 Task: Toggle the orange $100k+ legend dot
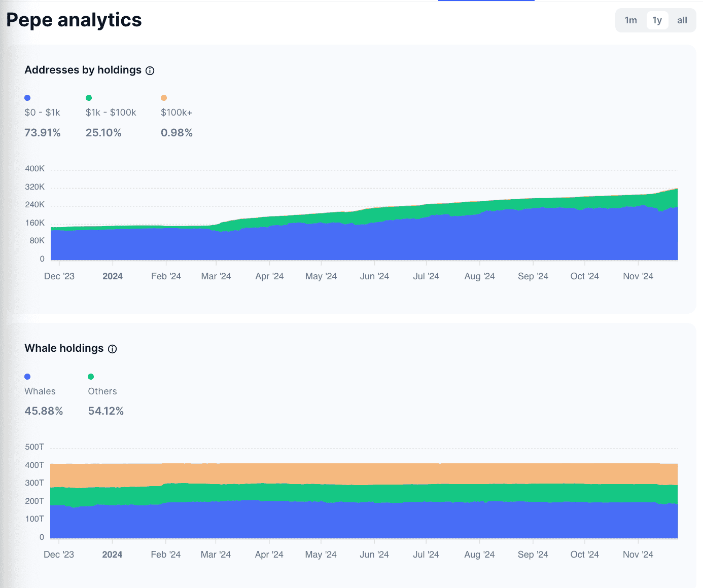(164, 98)
